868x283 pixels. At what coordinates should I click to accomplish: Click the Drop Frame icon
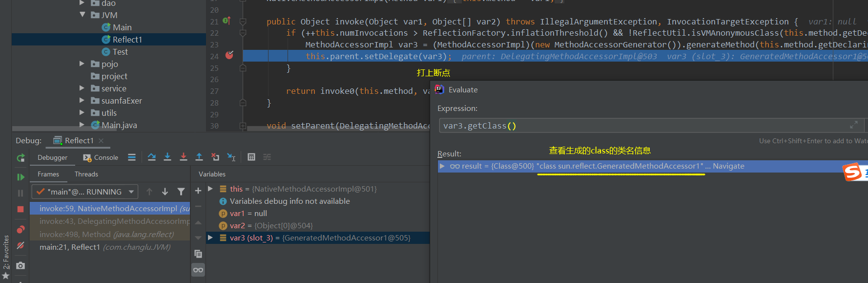point(215,157)
